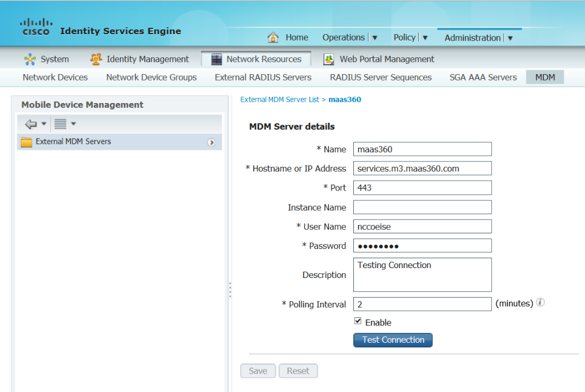Click the empty Instance Name field
The width and height of the screenshot is (585, 392).
point(422,207)
